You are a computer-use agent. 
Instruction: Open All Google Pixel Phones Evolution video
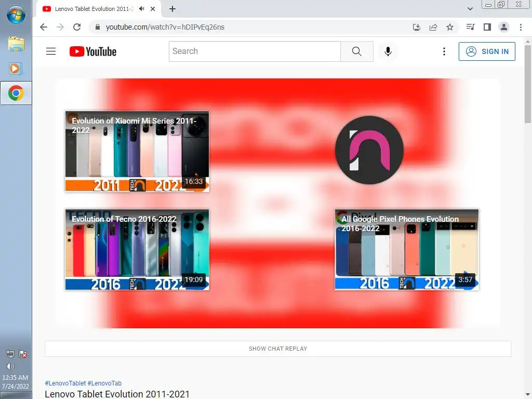pos(407,250)
